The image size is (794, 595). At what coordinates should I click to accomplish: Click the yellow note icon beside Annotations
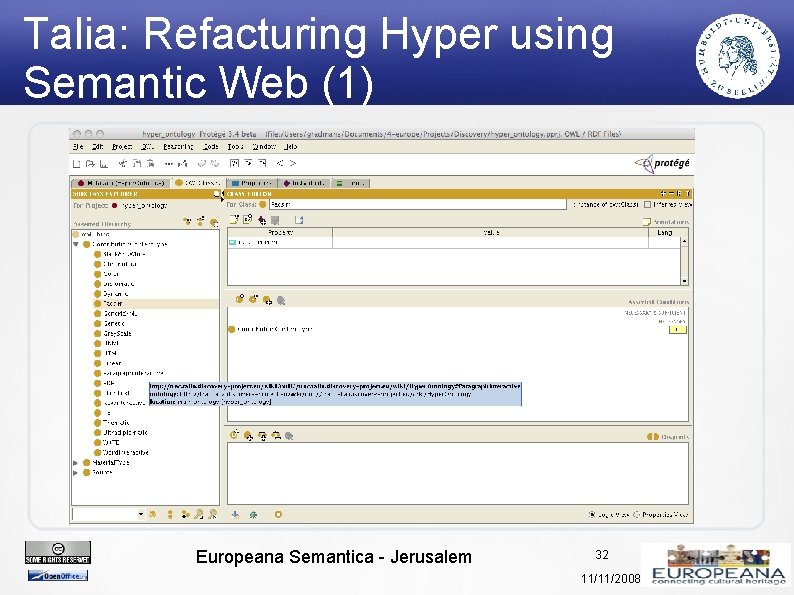[x=646, y=222]
